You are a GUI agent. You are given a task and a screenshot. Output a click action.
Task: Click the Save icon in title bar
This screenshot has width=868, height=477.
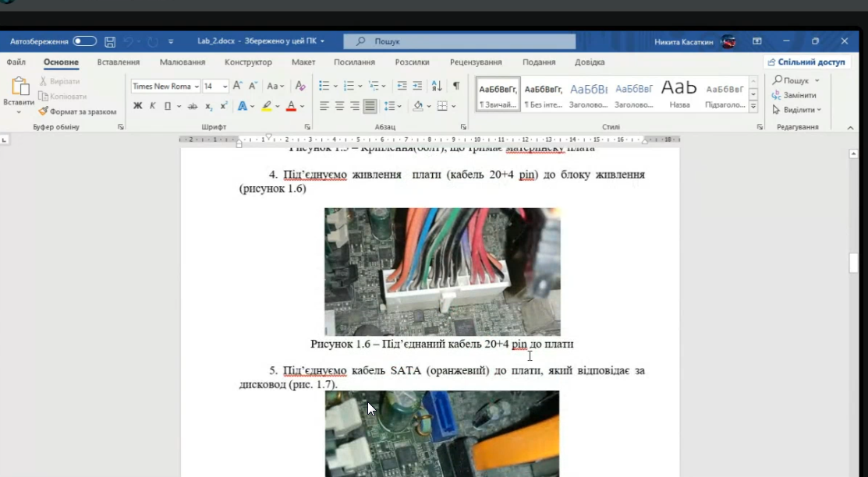tap(110, 41)
